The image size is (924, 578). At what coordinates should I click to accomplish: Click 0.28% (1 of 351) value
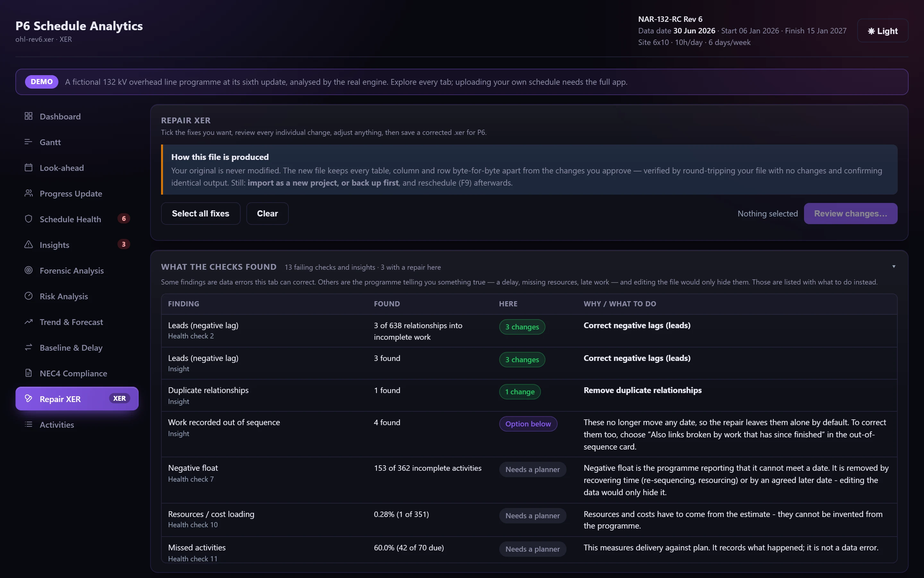[x=401, y=514]
